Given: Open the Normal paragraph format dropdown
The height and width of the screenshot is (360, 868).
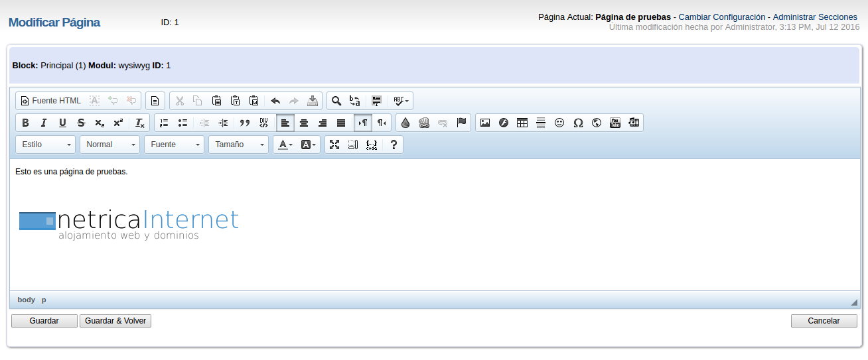Looking at the screenshot, I should tap(109, 145).
